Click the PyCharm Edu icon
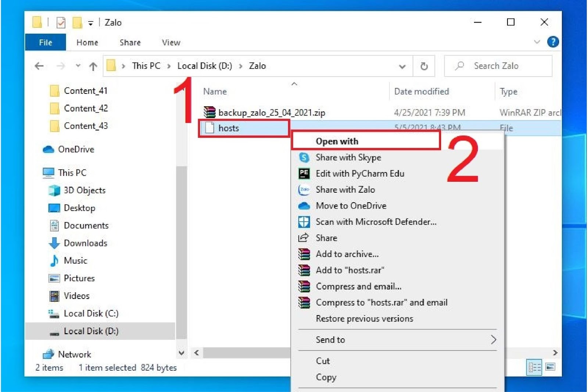This screenshot has width=588, height=392. (x=304, y=173)
